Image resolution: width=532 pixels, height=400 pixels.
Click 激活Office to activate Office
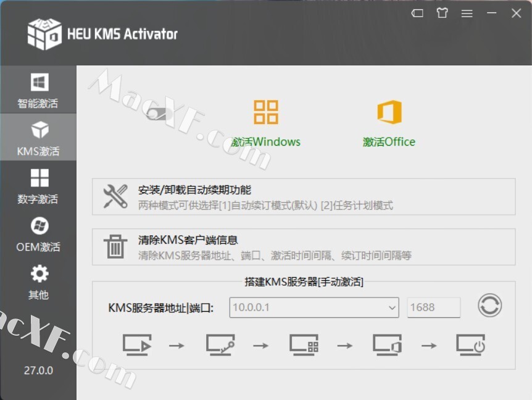389,121
